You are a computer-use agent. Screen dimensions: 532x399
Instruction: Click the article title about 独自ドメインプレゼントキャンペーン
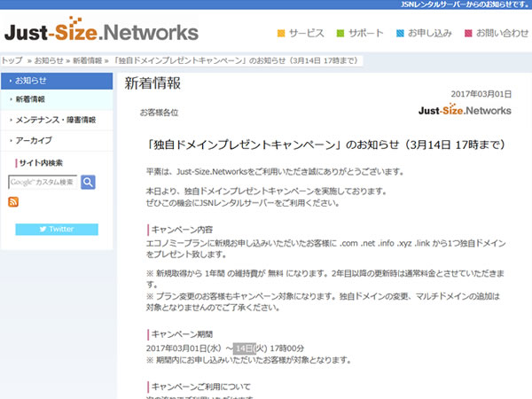(325, 145)
